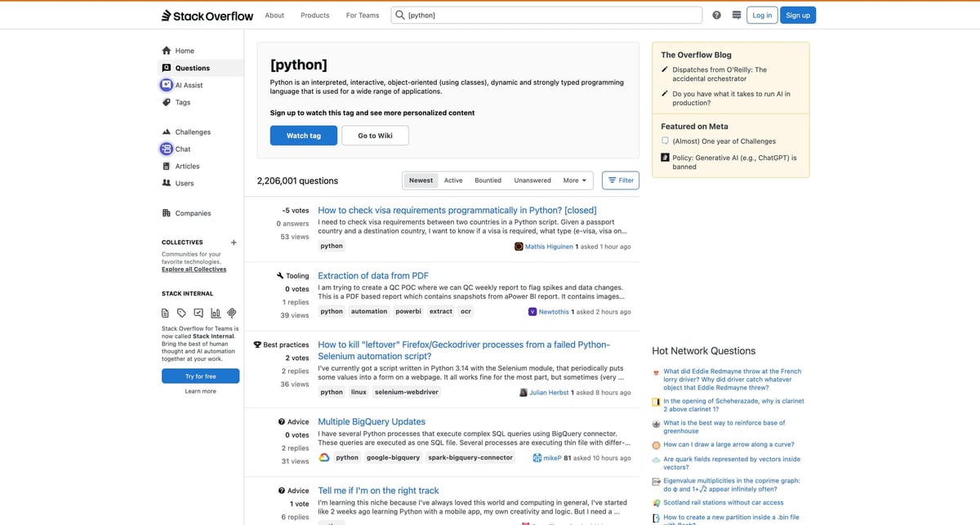Switch to the Bountied tab
This screenshot has width=980, height=525.
pos(488,180)
